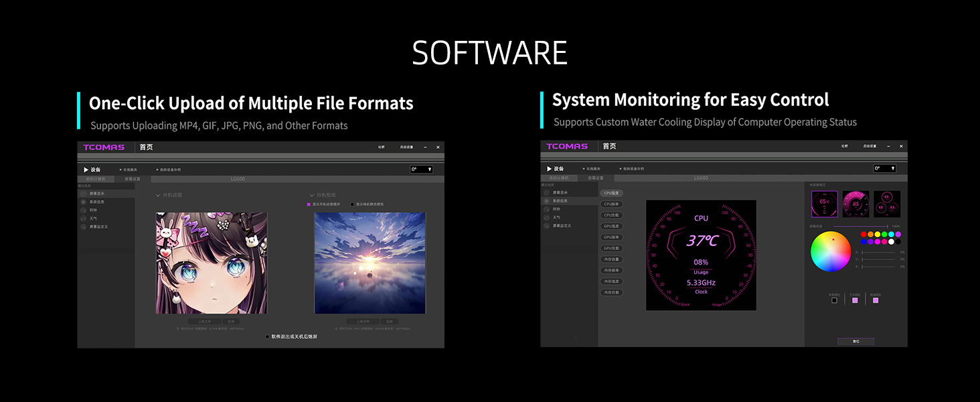Switch to 屏幕设置 tab in the file upload window

coord(133,179)
